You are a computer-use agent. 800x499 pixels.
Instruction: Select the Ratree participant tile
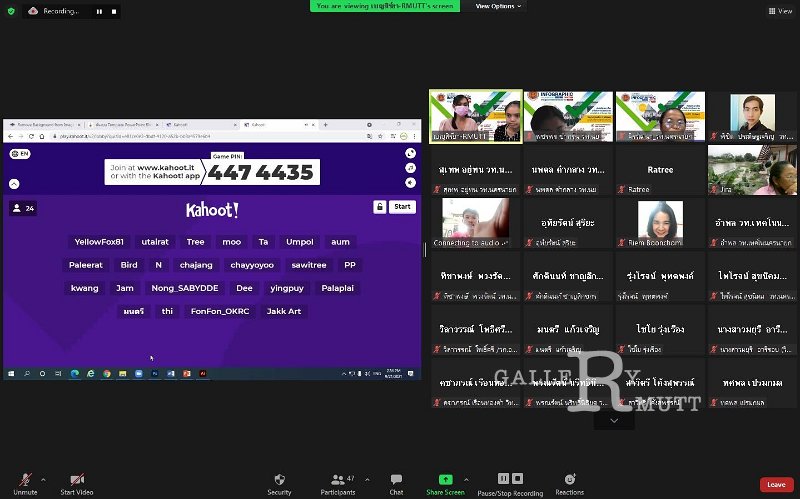[660, 170]
